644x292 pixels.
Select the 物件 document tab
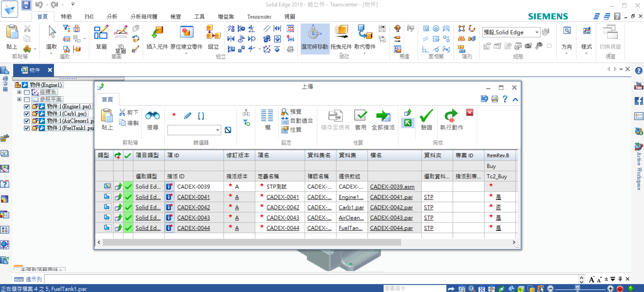[x=33, y=70]
